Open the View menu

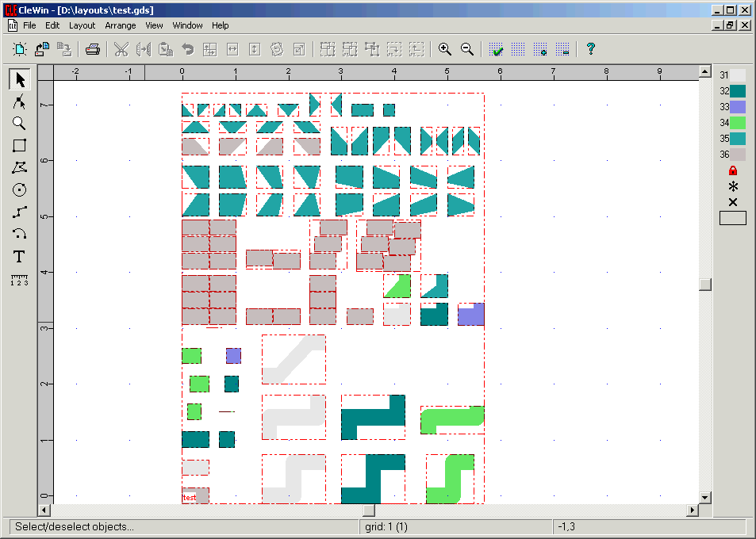154,25
